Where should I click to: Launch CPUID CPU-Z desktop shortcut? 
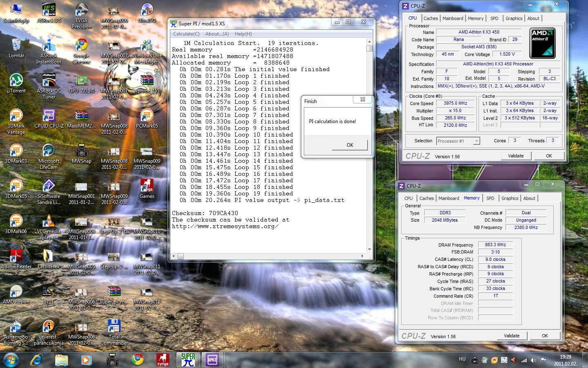pyautogui.click(x=49, y=119)
